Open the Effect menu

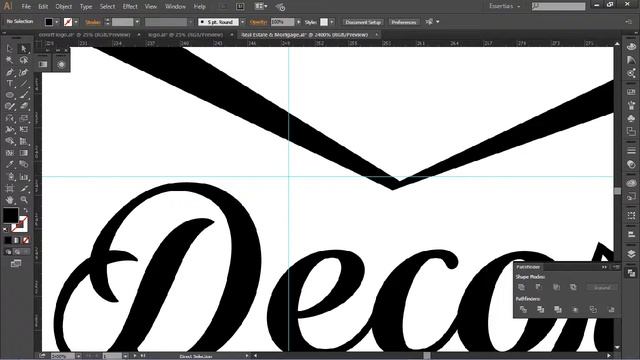[x=130, y=7]
